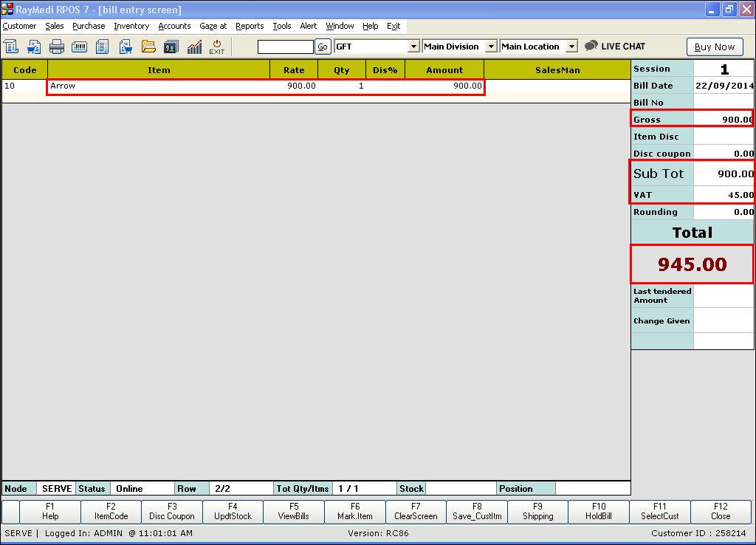This screenshot has height=545, width=756.
Task: Open the Alert menu
Action: click(x=309, y=26)
